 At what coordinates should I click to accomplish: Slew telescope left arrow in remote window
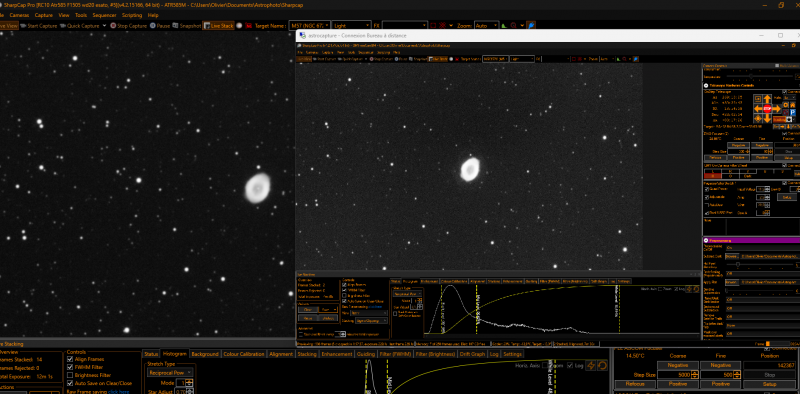(758, 109)
